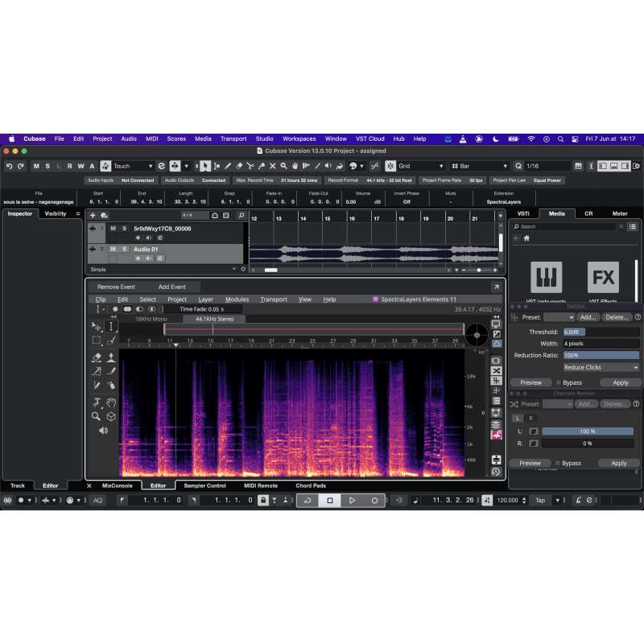This screenshot has width=644, height=644.
Task: Select SpectraLayers spray bottle tool
Action: click(111, 386)
